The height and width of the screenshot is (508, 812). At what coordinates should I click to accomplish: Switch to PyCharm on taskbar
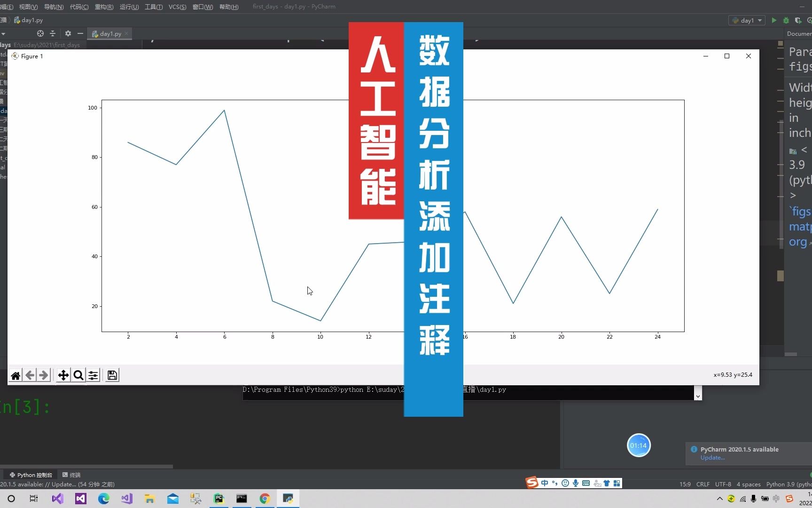(x=219, y=499)
